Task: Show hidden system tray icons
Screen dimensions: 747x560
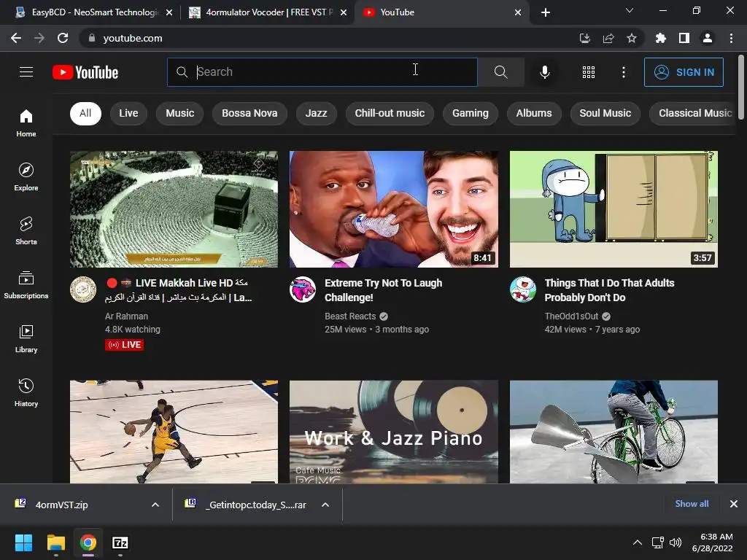Action: [x=637, y=542]
